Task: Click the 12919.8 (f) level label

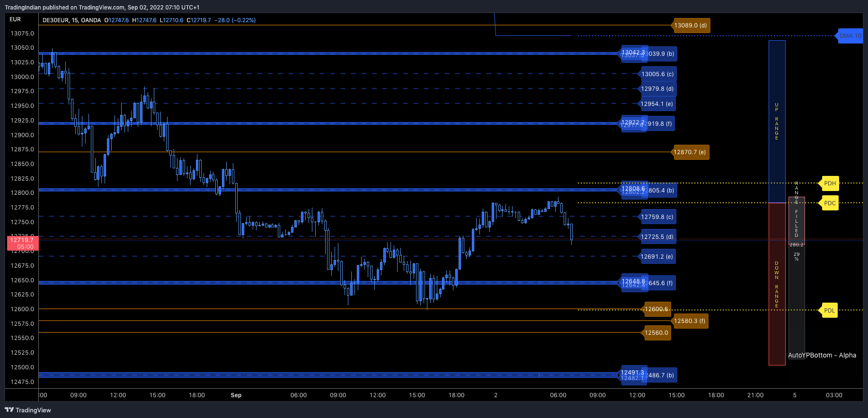Action: (x=661, y=124)
